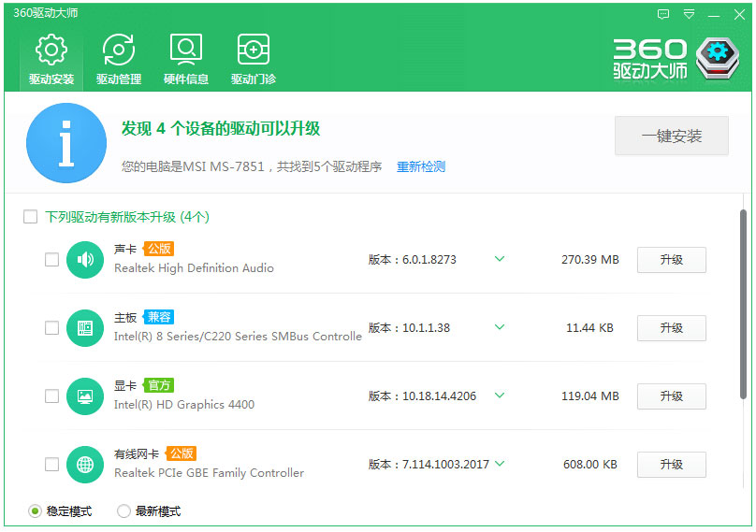
Task: Click the 主板 device label
Action: pyautogui.click(x=125, y=318)
